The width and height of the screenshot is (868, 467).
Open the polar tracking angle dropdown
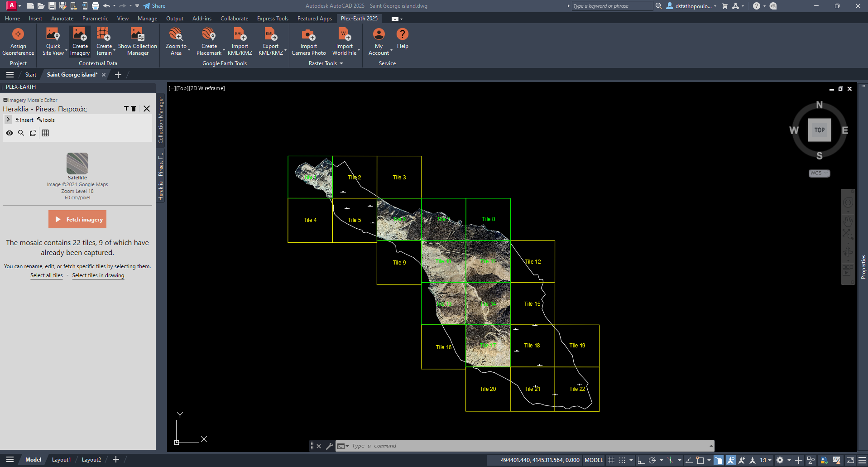pos(661,460)
